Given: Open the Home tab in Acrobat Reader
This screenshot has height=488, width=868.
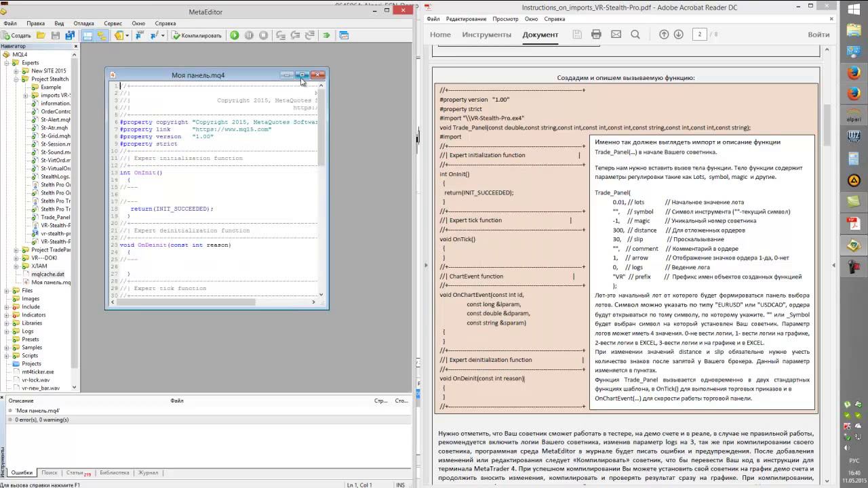Looking at the screenshot, I should tap(440, 35).
